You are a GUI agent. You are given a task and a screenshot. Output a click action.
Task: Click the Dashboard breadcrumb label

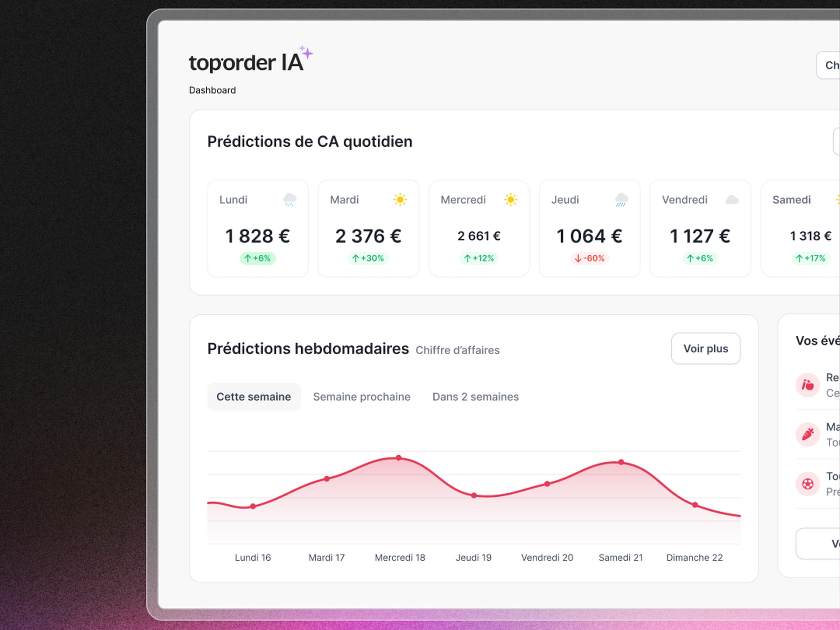click(212, 90)
